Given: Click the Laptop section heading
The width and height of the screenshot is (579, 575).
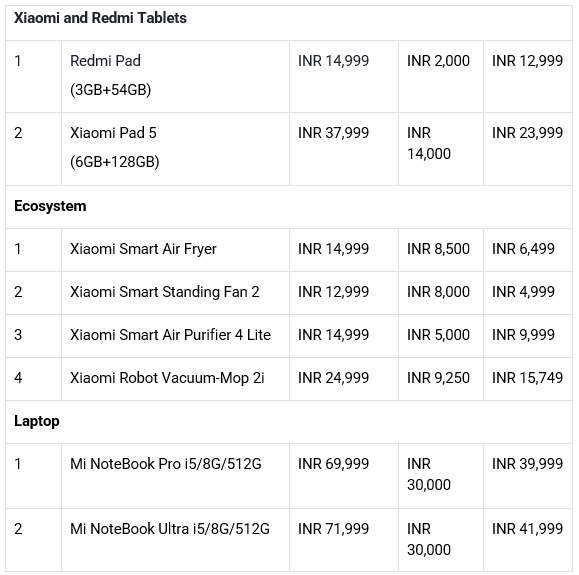Looking at the screenshot, I should click(37, 421).
